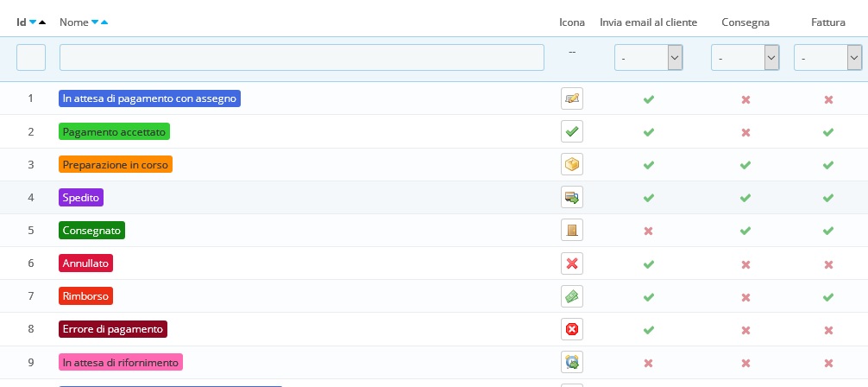Viewport: 868px width, 387px height.
Task: Toggle Fattura for In attesa di rifornimento
Action: (x=828, y=364)
